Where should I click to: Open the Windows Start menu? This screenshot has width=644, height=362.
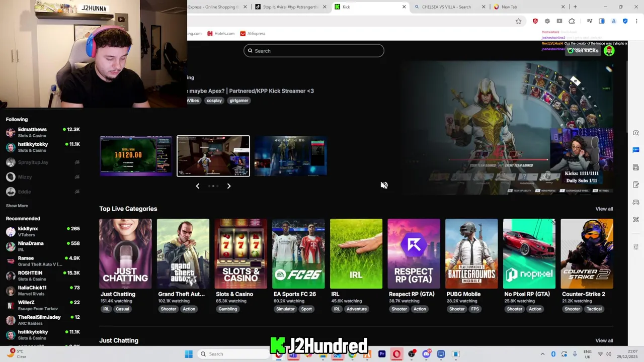(x=189, y=354)
